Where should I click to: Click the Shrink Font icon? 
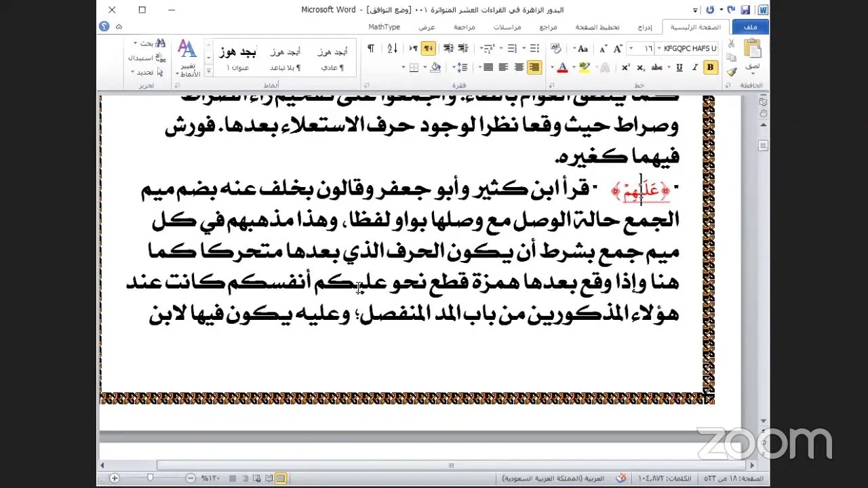click(603, 49)
